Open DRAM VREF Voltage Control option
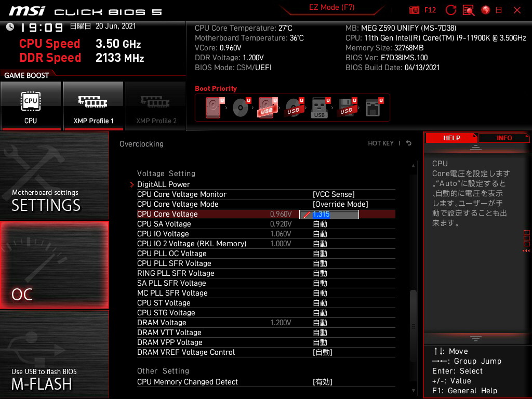 point(322,352)
